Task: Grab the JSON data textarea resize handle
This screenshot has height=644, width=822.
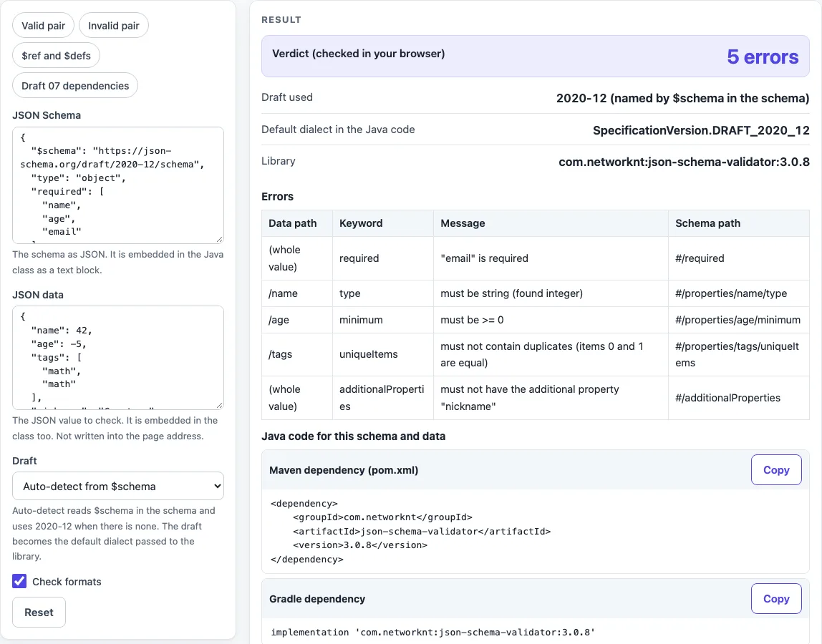Action: point(219,405)
